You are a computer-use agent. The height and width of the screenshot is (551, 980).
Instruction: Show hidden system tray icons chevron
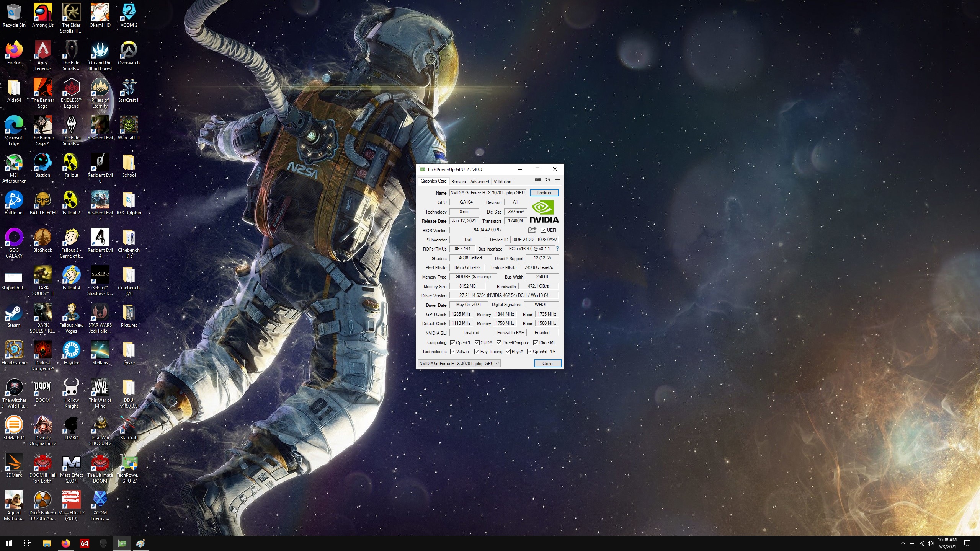[903, 543]
